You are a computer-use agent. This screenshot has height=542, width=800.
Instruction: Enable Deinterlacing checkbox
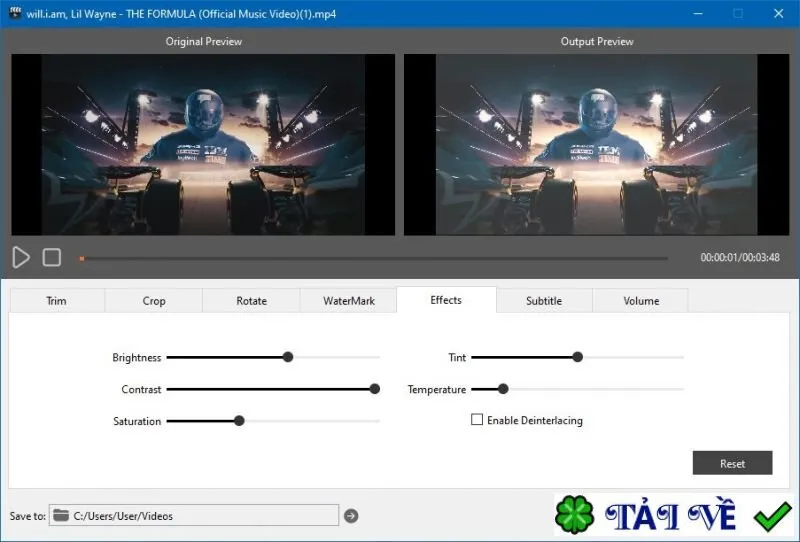point(477,420)
